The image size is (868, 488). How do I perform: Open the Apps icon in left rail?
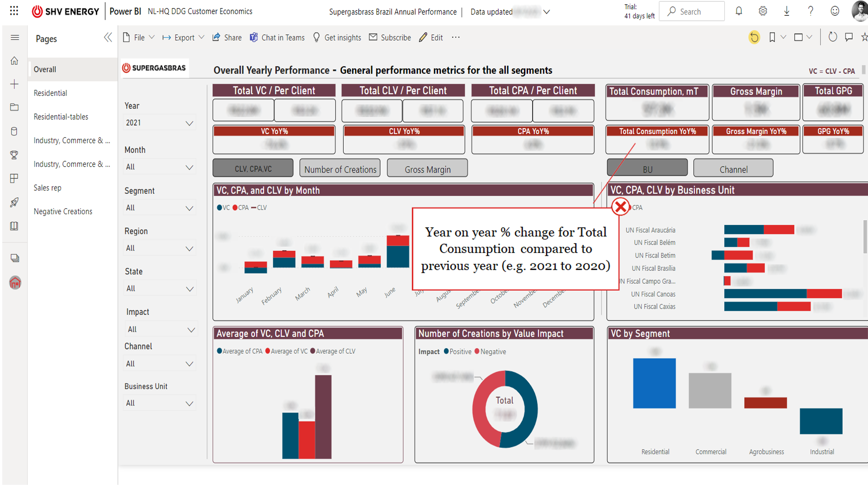pyautogui.click(x=14, y=178)
